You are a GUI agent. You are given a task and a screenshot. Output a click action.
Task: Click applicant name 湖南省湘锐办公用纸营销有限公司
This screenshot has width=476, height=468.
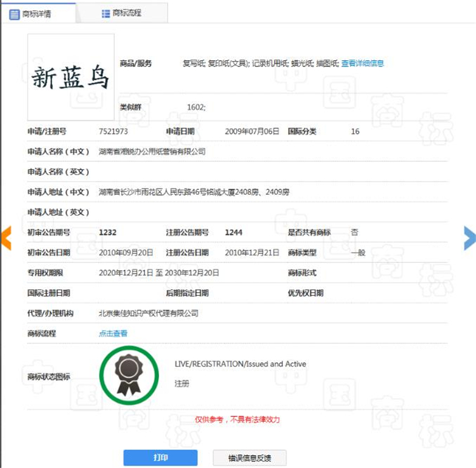click(152, 152)
